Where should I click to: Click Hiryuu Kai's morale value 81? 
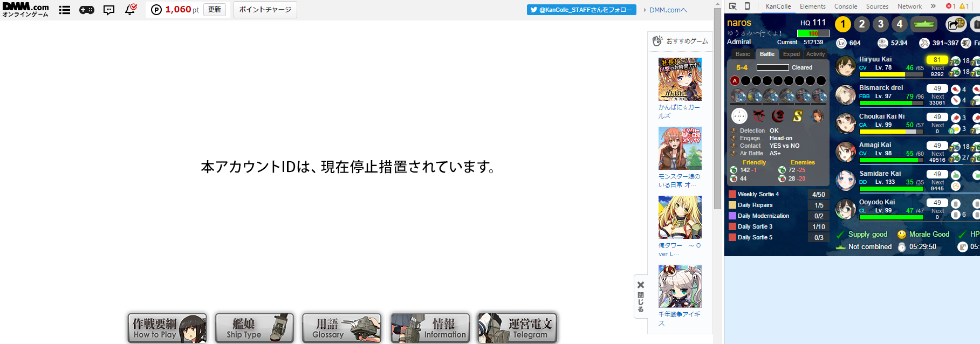[x=937, y=60]
